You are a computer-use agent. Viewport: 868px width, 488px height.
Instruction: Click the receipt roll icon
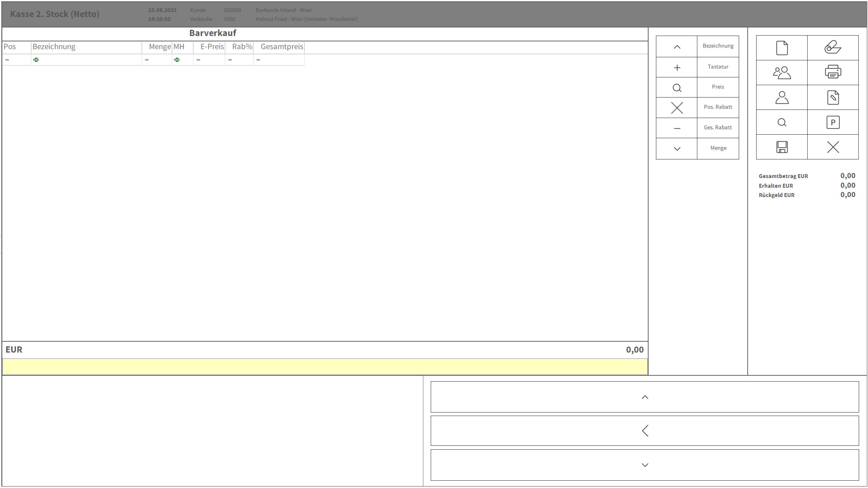833,48
